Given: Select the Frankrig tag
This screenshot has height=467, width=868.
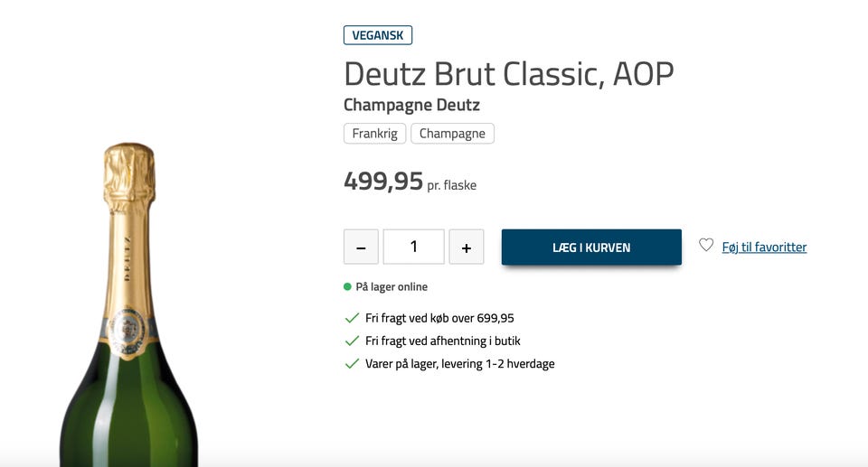Looking at the screenshot, I should tap(374, 134).
